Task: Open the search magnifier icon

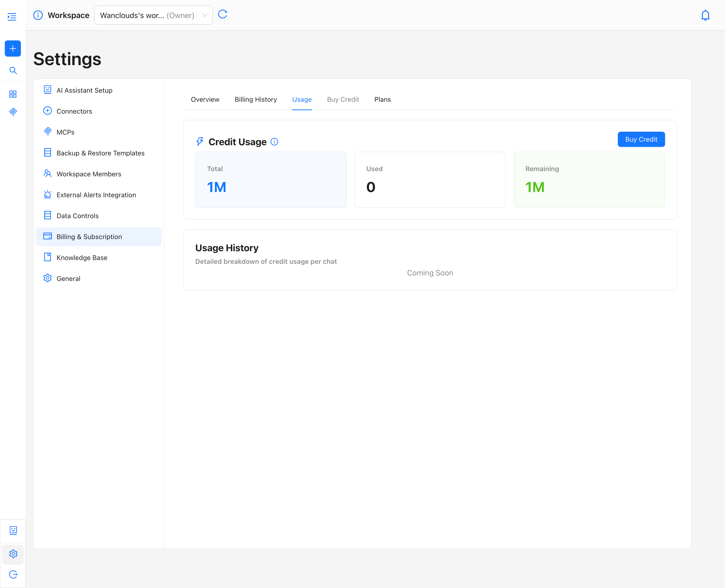Action: tap(13, 70)
